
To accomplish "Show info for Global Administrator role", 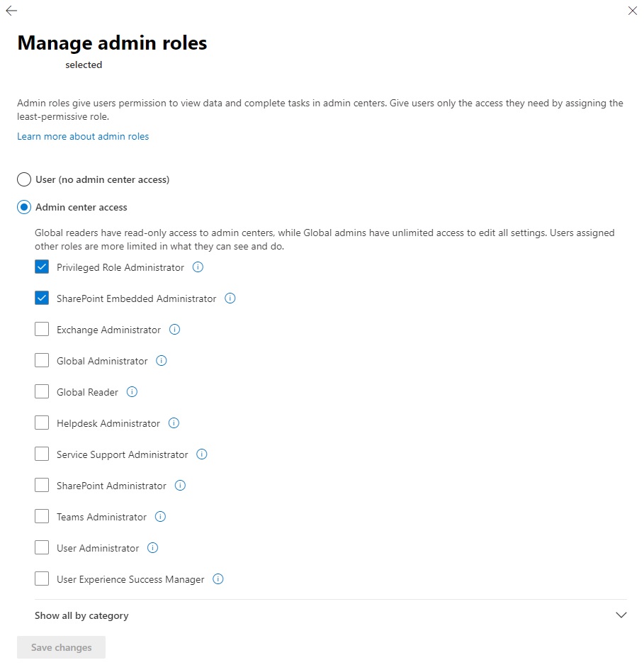I will [162, 361].
